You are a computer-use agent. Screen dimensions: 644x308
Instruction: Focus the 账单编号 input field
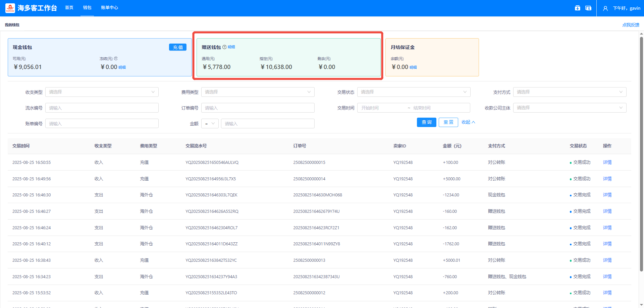click(x=102, y=124)
